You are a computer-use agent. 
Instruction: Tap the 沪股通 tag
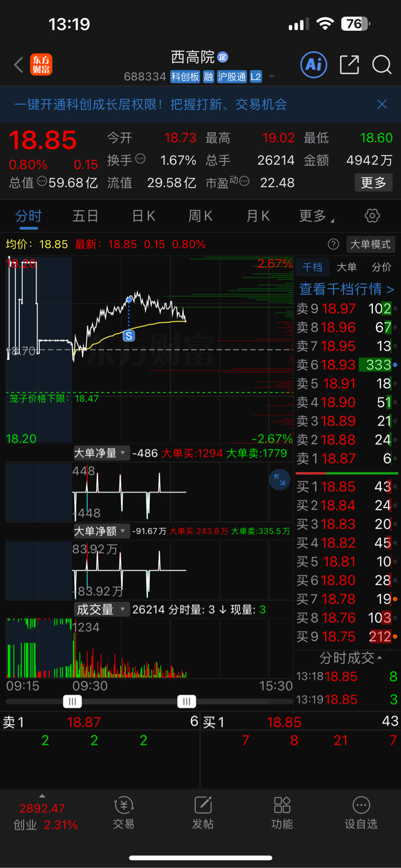pyautogui.click(x=232, y=77)
